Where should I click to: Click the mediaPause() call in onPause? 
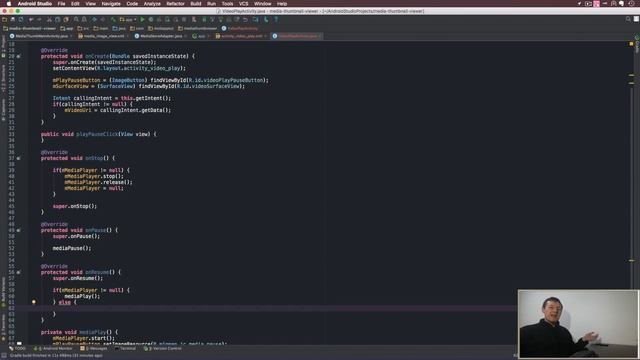(x=72, y=248)
